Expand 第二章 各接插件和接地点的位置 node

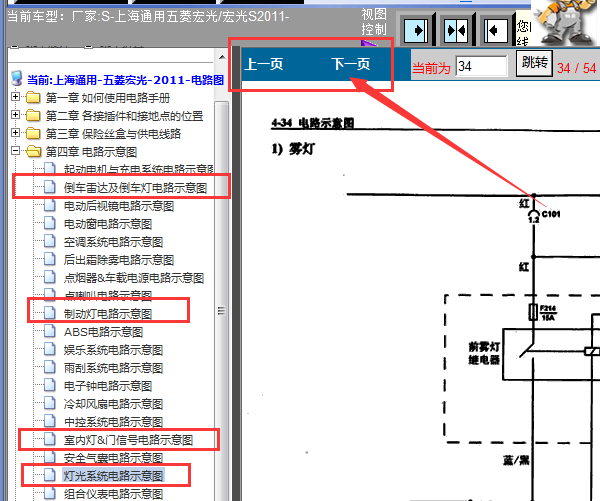pyautogui.click(x=15, y=114)
